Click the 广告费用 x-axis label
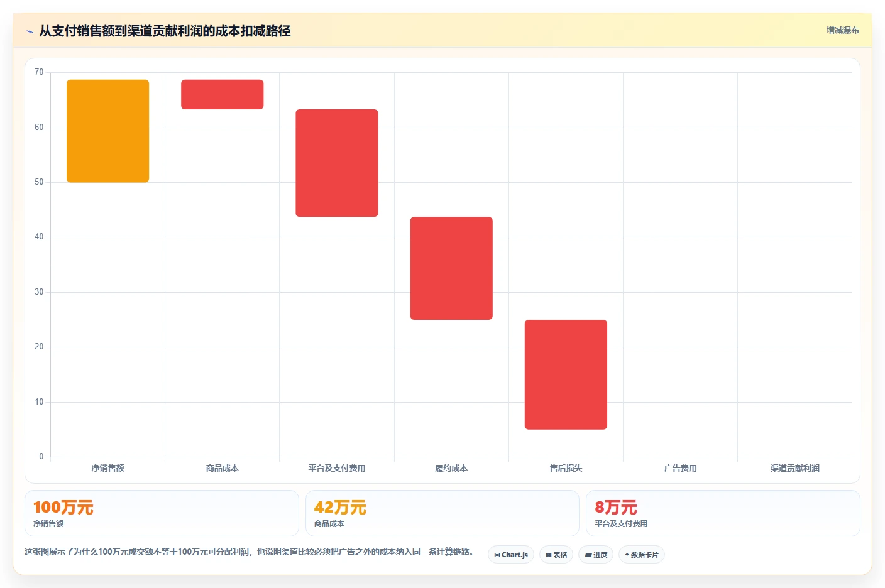Viewport: 885px width, 588px height. [680, 468]
